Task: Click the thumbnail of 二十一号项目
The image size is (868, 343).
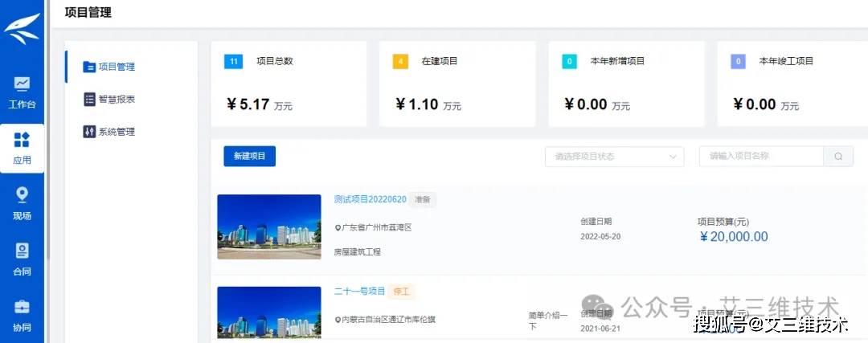Action: coord(269,312)
